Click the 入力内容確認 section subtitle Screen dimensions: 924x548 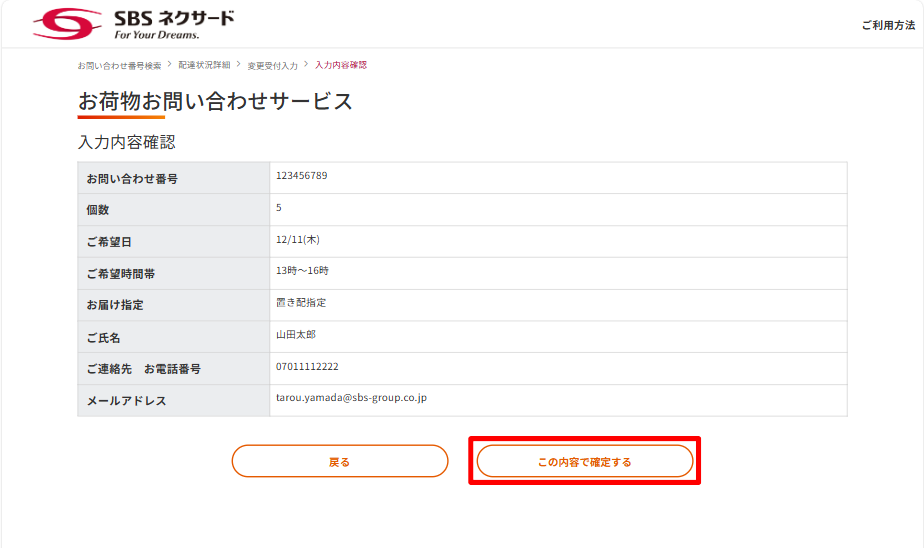(x=126, y=143)
